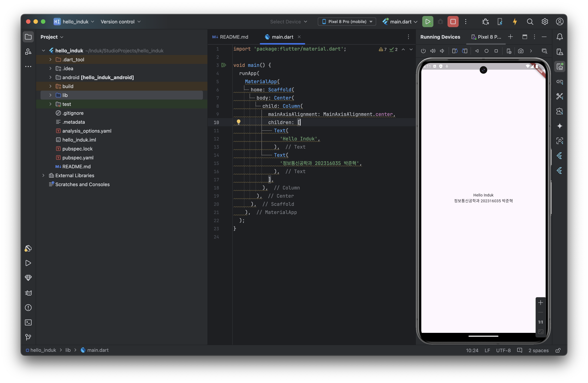Expand the .dart_tool folder

[x=50, y=59]
